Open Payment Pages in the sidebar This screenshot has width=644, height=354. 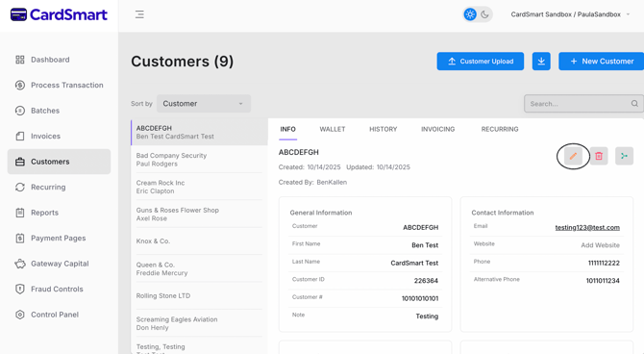(59, 238)
